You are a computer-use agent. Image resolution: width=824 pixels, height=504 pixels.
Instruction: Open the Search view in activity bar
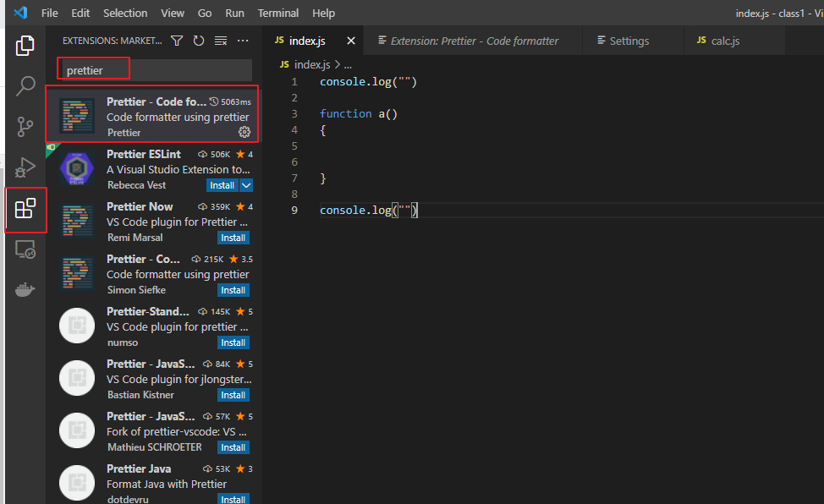[x=25, y=86]
